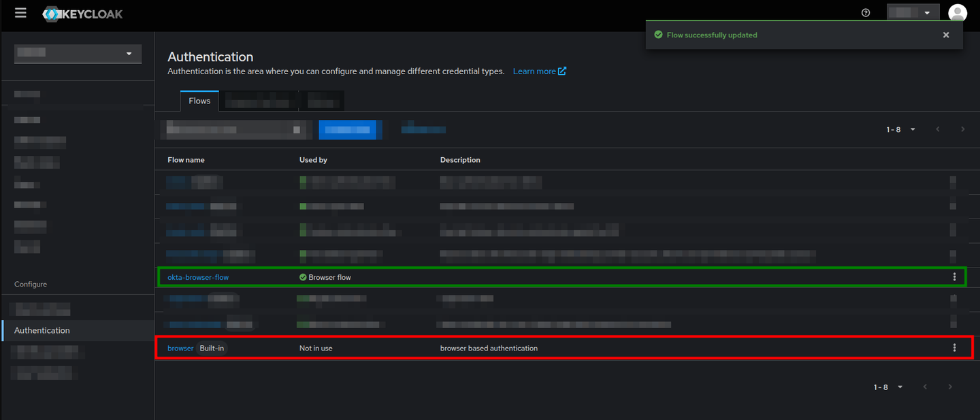Click the user avatar icon
Screen dimensions: 980x420
point(958,12)
